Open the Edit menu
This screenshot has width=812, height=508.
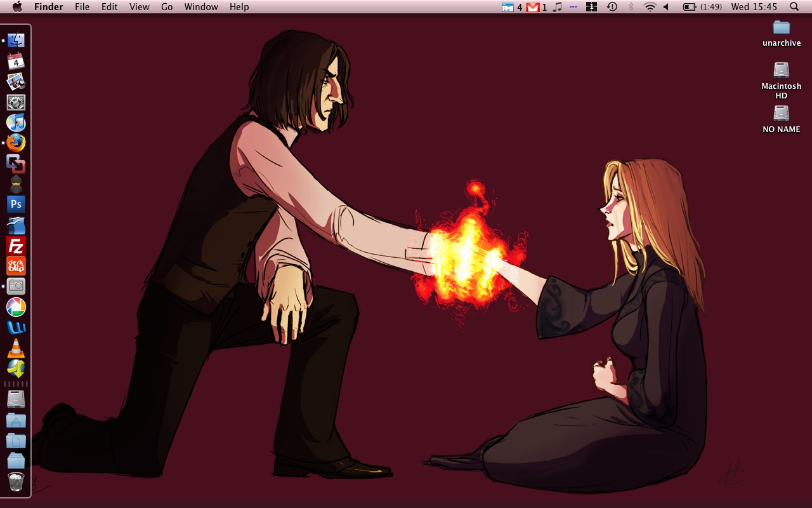point(110,7)
